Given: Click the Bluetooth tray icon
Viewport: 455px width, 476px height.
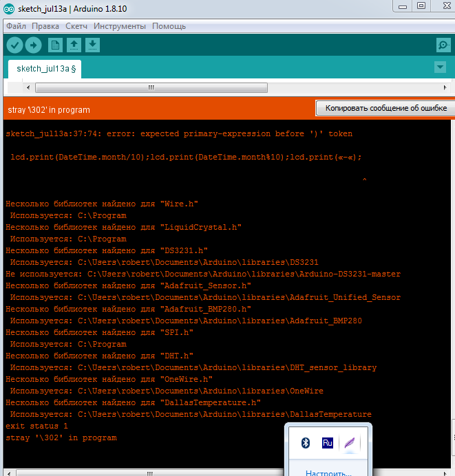Looking at the screenshot, I should point(305,442).
